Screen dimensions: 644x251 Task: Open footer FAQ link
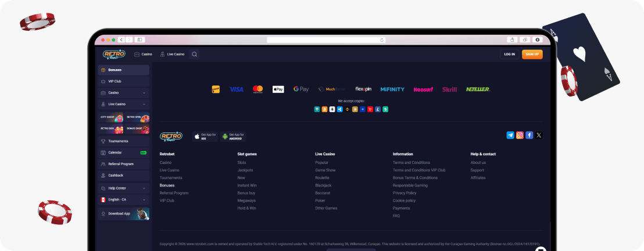pyautogui.click(x=396, y=216)
